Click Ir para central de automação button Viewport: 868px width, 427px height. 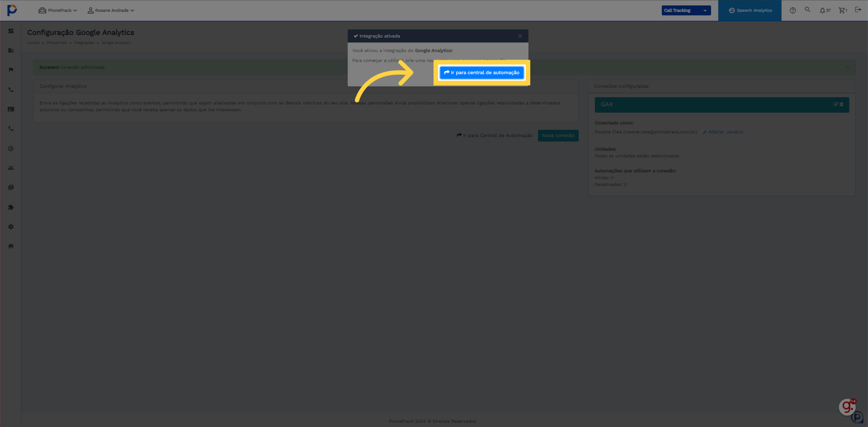(482, 72)
